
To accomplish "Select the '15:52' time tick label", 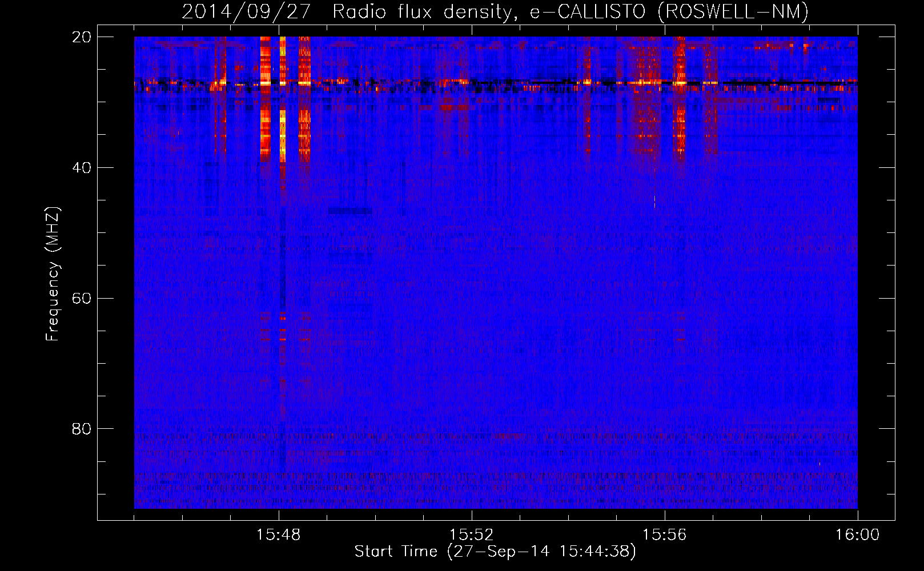I will pyautogui.click(x=472, y=535).
